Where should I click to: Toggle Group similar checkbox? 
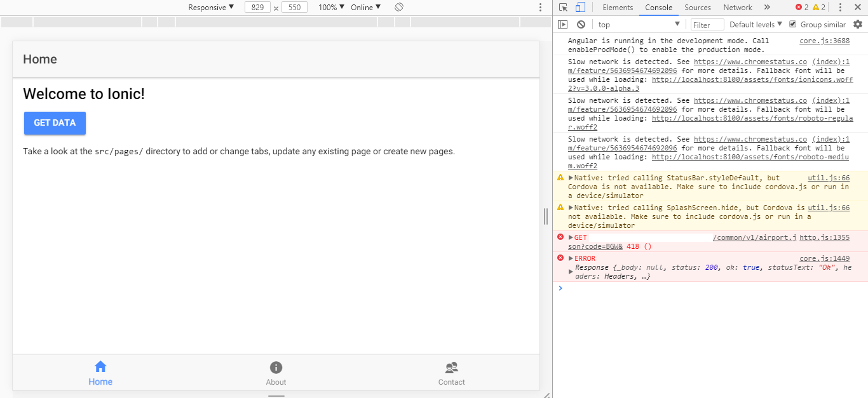pyautogui.click(x=792, y=24)
